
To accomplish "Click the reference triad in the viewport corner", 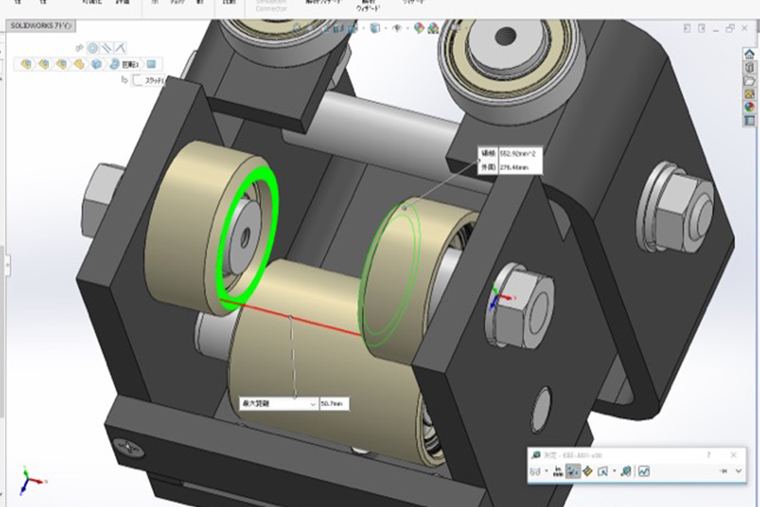I will click(31, 481).
